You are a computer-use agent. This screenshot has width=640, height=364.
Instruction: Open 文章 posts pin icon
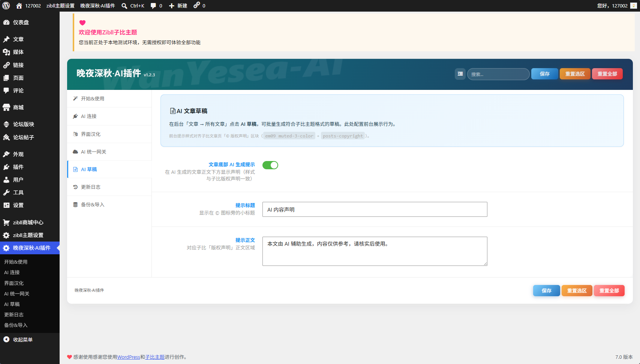(x=6, y=39)
